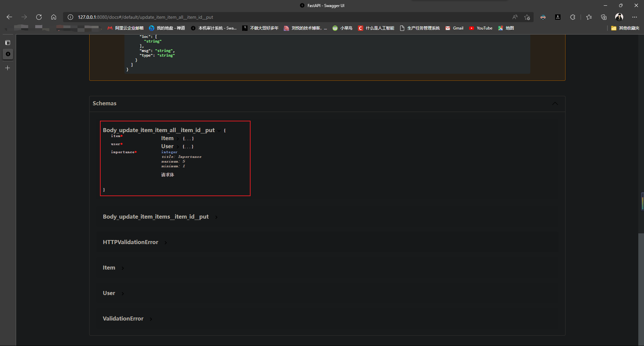Click the add-to-favorites star icon
This screenshot has height=346, width=644.
pos(527,17)
